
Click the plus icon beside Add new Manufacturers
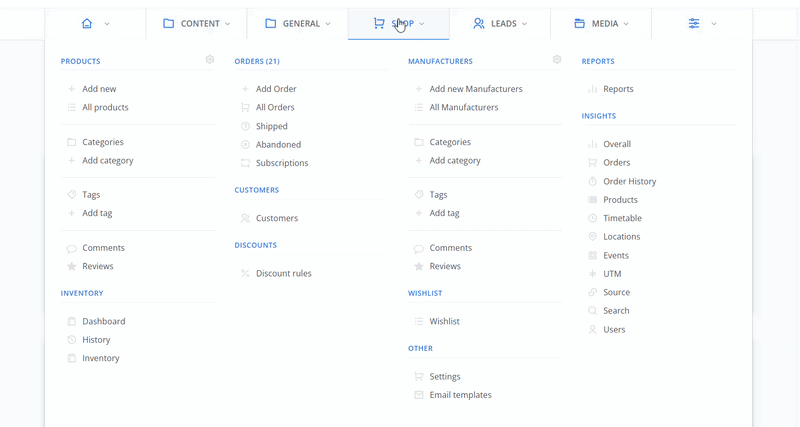click(x=418, y=89)
